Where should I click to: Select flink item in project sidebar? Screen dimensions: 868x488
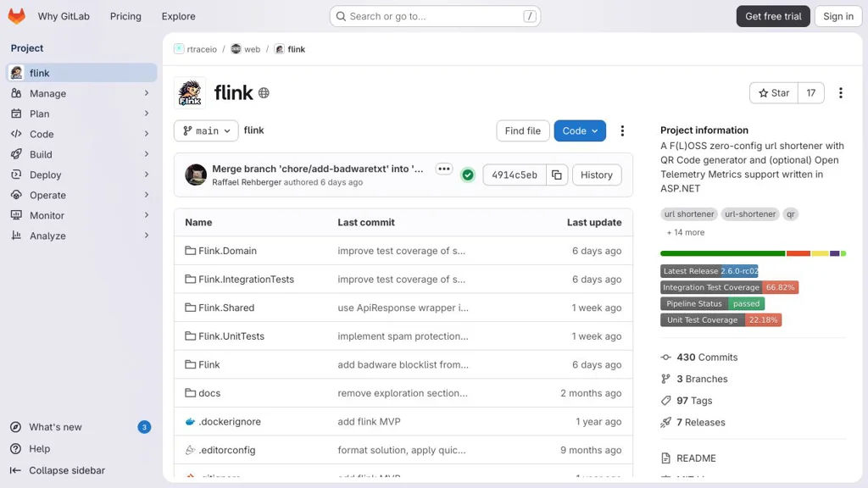coord(82,73)
